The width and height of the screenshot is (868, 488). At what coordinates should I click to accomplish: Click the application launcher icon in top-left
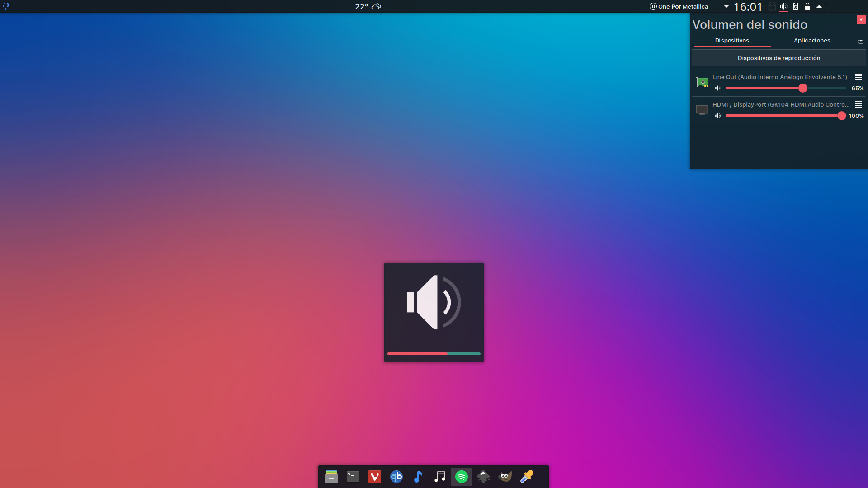coord(6,6)
